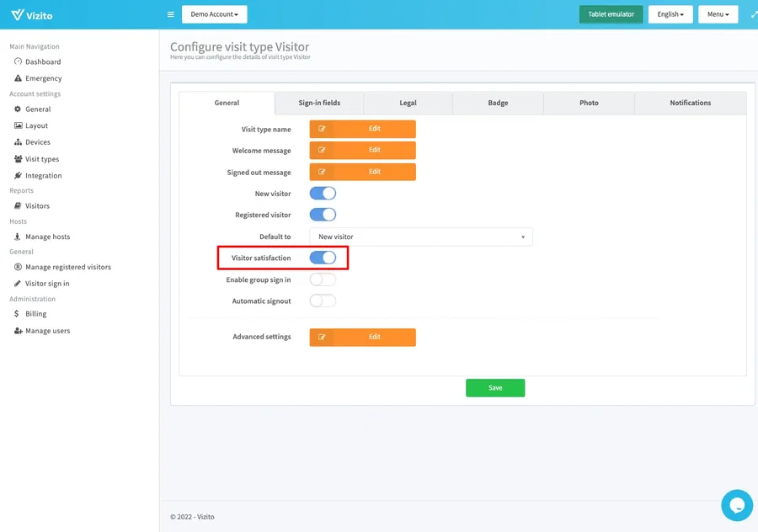Screen dimensions: 758x532
Task: Turn off the Registered visitor toggle
Action: click(x=323, y=214)
